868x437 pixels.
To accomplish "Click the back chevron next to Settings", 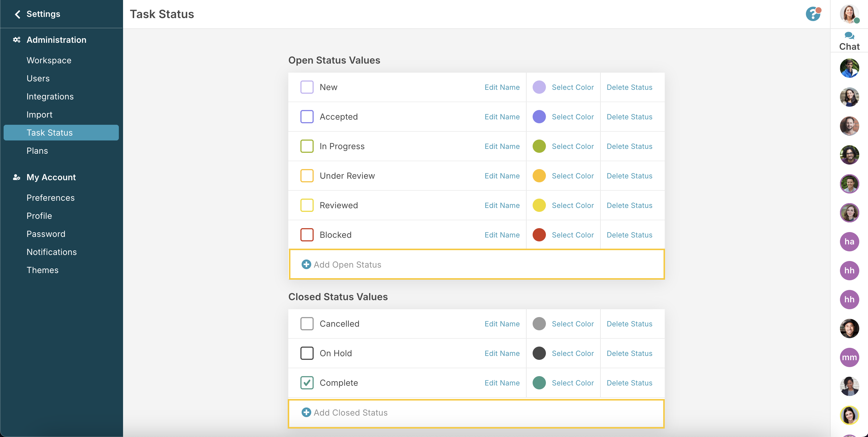I will click(x=17, y=14).
